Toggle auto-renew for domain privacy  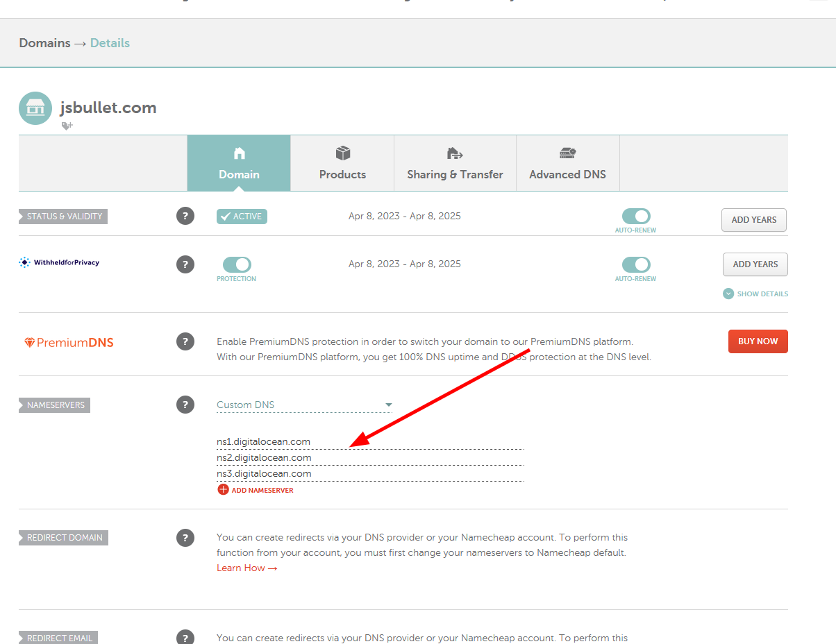[x=635, y=264]
